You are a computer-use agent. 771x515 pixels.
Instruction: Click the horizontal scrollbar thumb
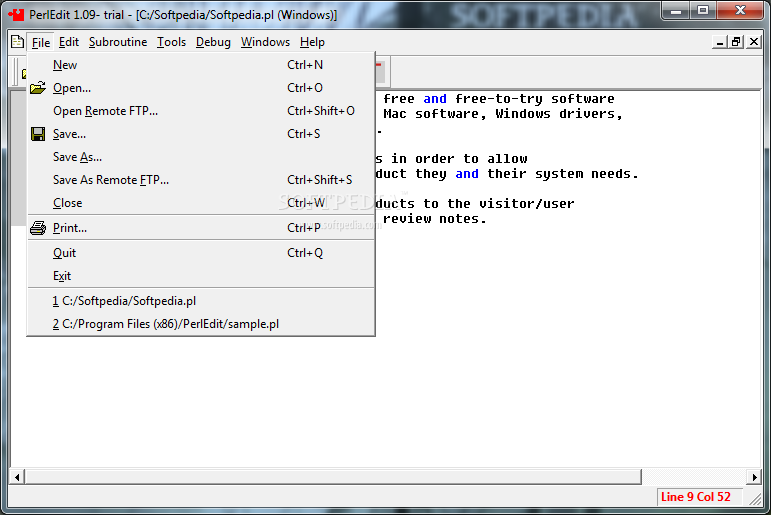click(333, 477)
